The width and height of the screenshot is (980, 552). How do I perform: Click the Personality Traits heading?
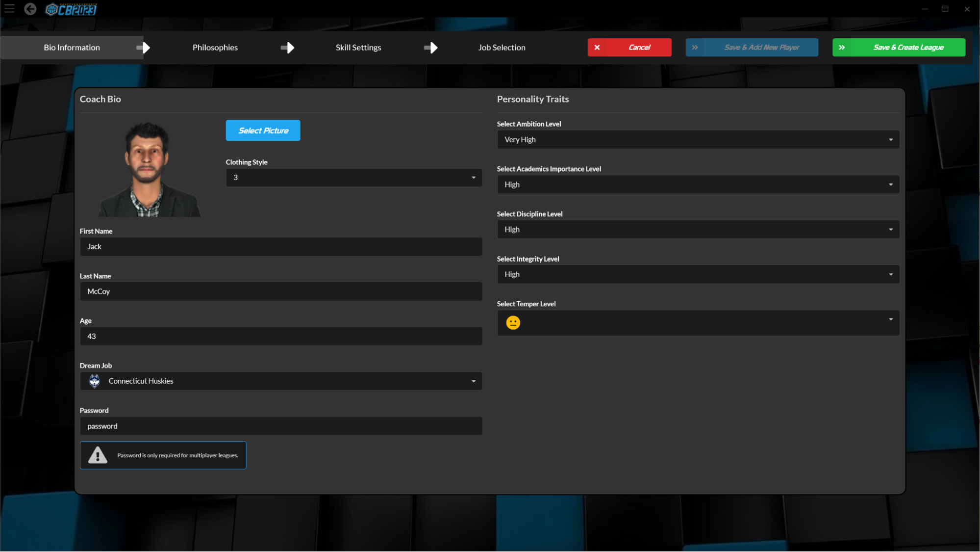click(533, 99)
